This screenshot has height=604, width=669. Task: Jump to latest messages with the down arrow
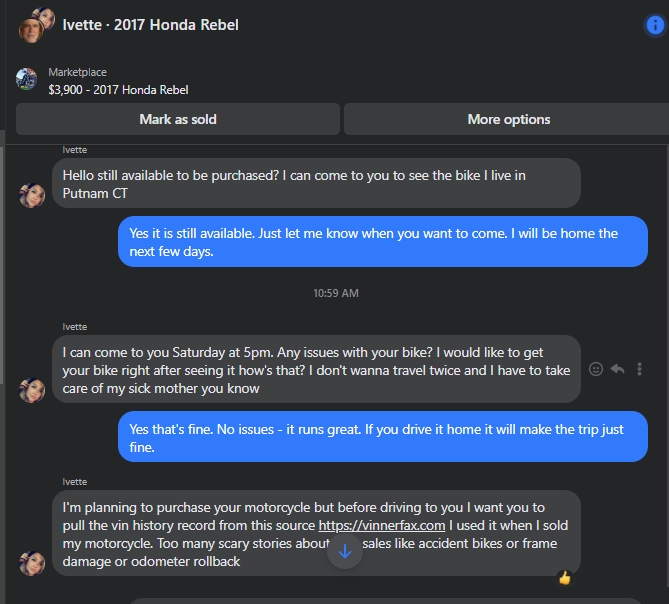tap(345, 551)
